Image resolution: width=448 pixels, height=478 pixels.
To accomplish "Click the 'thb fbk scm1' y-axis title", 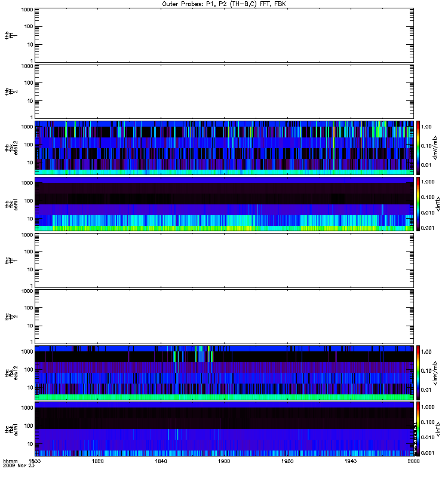I will [11, 204].
